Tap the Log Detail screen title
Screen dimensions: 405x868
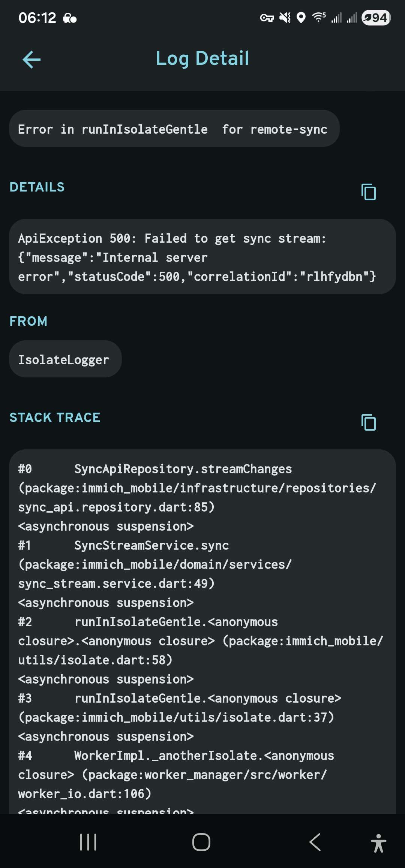click(x=202, y=58)
